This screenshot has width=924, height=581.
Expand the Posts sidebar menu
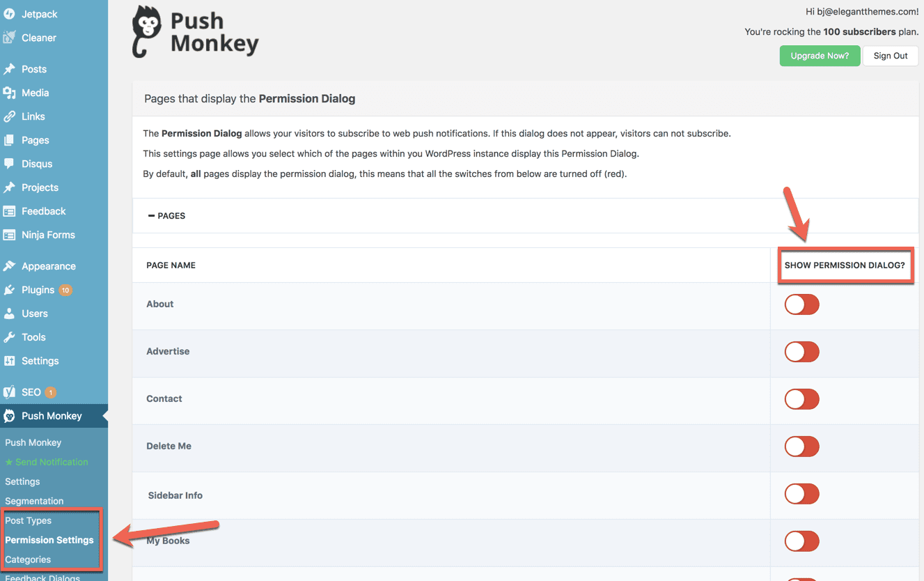(32, 69)
